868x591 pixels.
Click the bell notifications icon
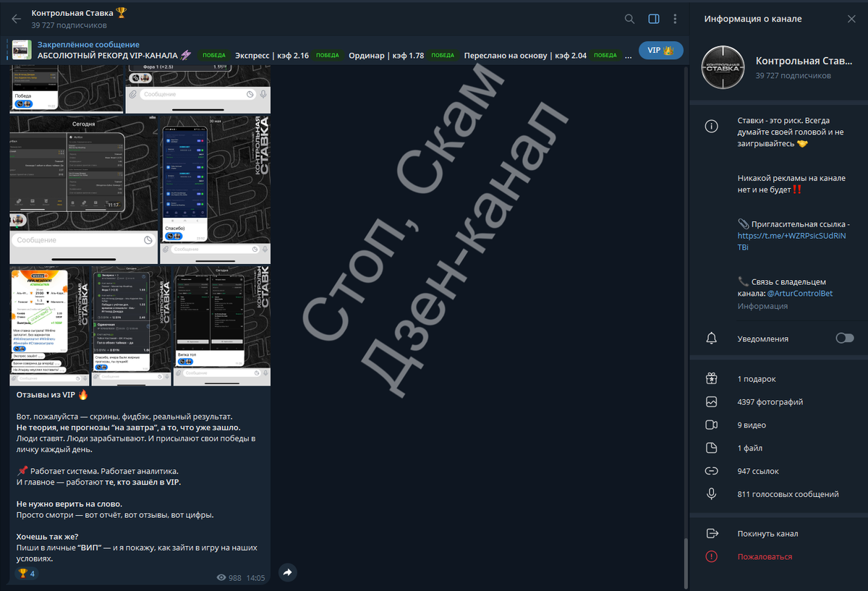point(712,339)
